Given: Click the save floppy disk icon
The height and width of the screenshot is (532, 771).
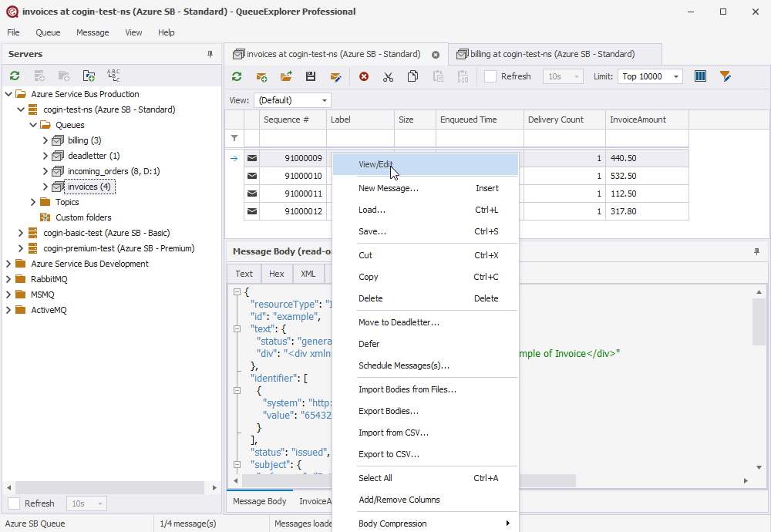Looking at the screenshot, I should [310, 76].
